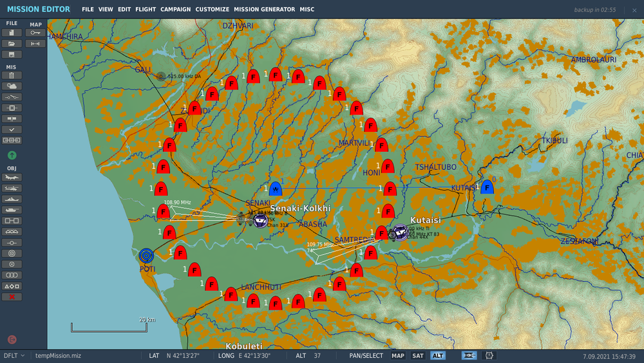Select the ship group placement tool

(x=12, y=199)
